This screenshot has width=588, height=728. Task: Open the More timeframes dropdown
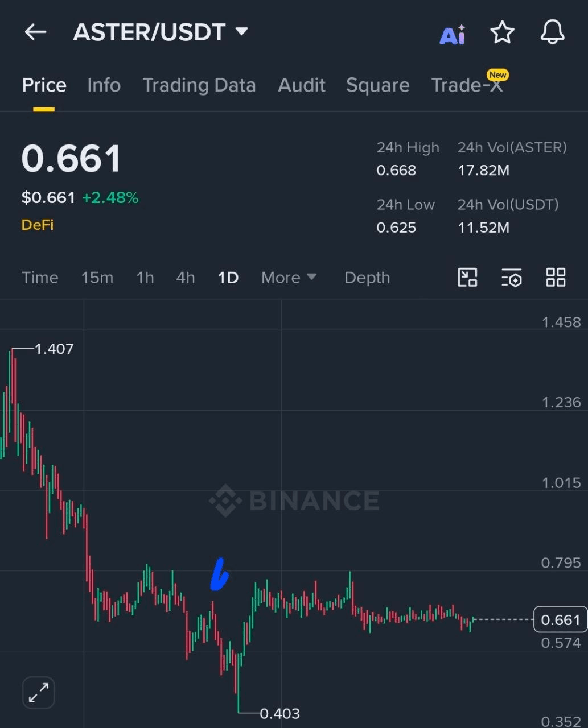tap(288, 278)
